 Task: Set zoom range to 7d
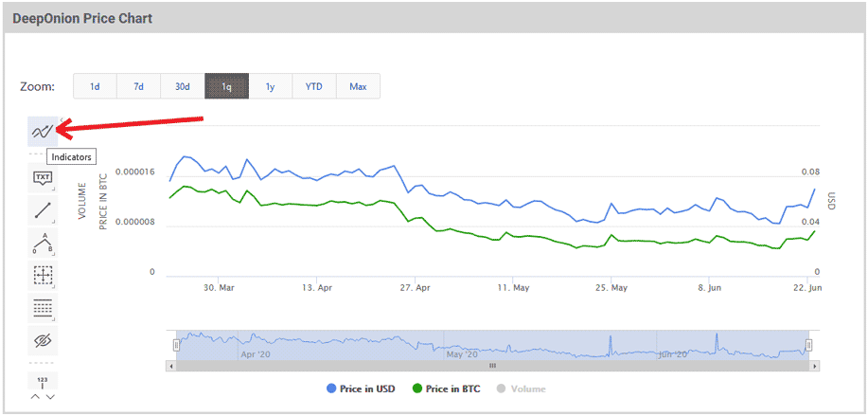(138, 86)
